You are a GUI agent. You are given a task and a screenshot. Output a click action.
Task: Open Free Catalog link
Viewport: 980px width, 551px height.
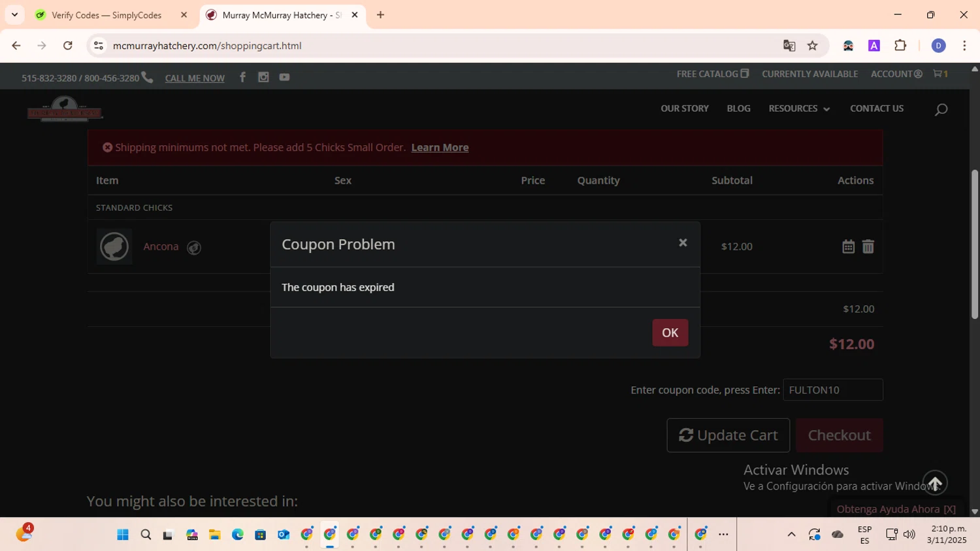713,74
